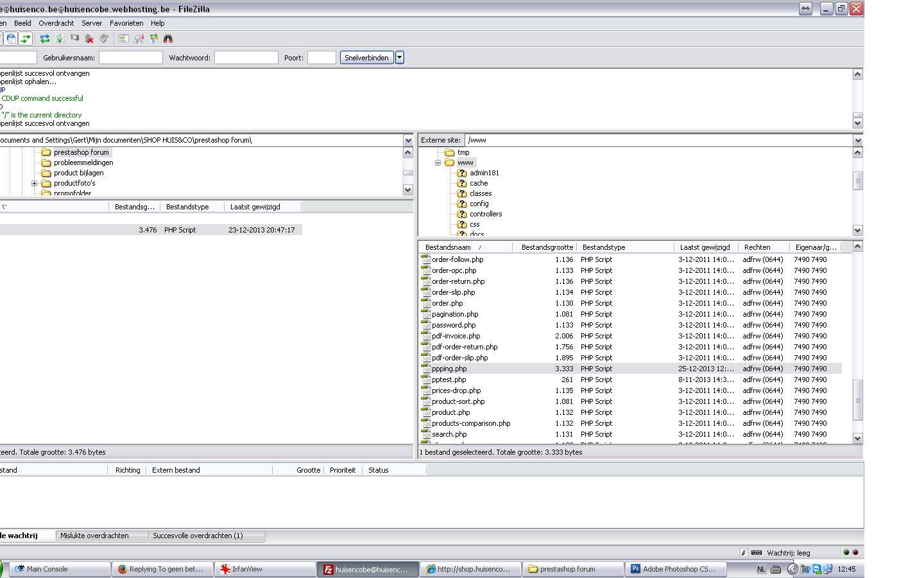This screenshot has height=578, width=924.
Task: Click the remote tree scrollbar thumb
Action: [858, 181]
